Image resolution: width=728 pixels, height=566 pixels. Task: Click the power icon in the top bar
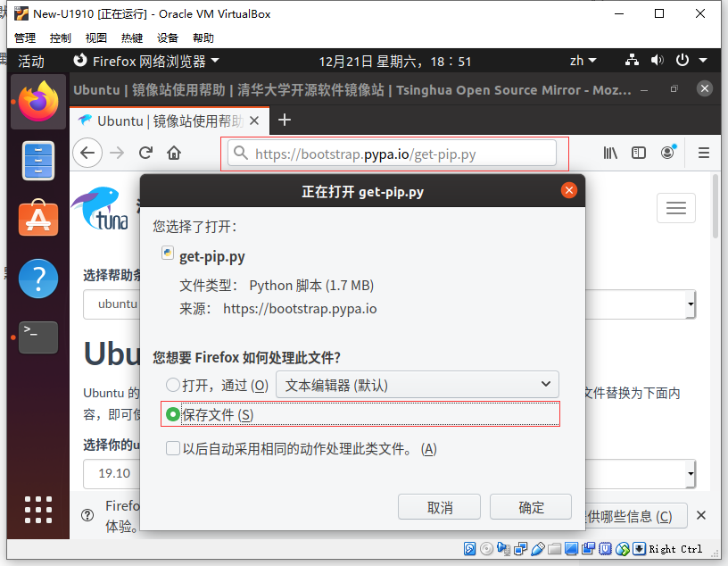pyautogui.click(x=682, y=61)
